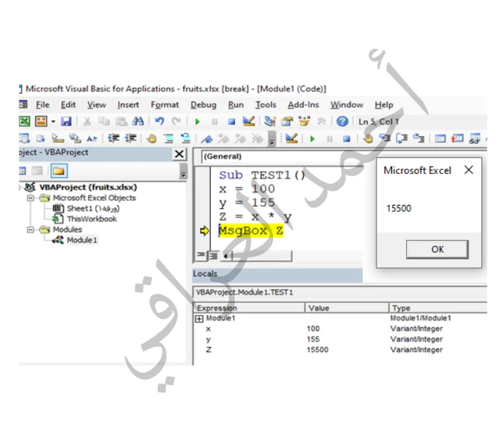Open the Properties Window icon
Image resolution: width=504 pixels, height=446 pixels.
[x=287, y=122]
